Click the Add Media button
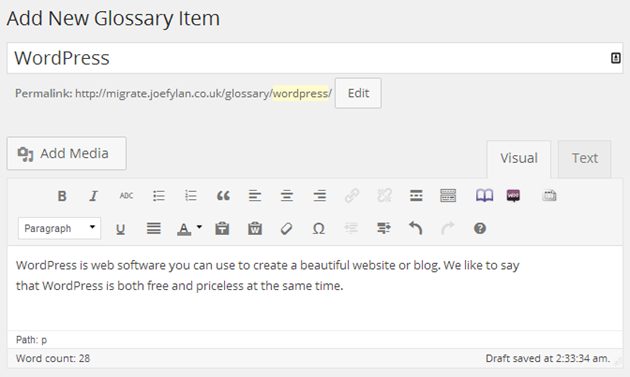 [67, 153]
